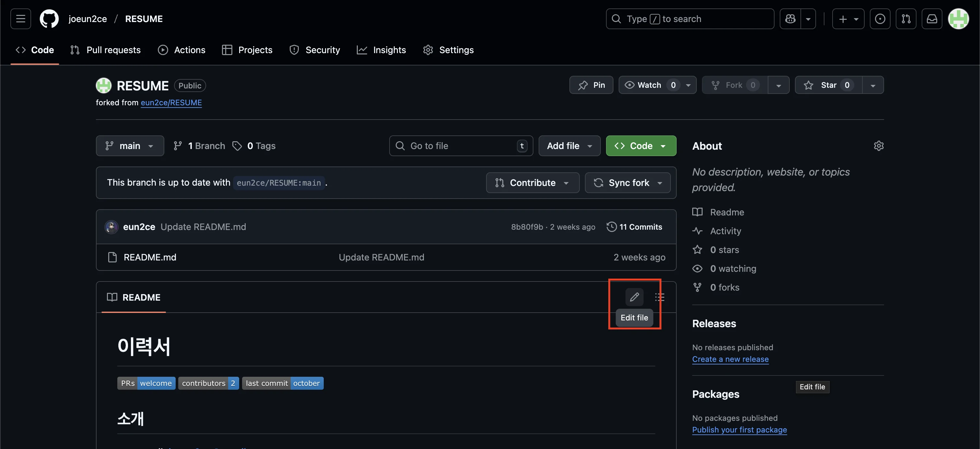Open the Copilot icon in header
The image size is (980, 449).
point(790,19)
